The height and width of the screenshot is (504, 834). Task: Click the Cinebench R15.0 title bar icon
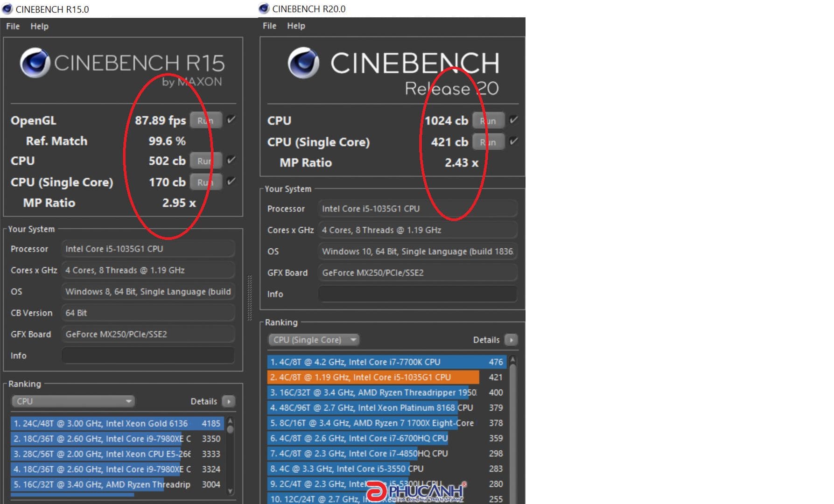coord(7,9)
